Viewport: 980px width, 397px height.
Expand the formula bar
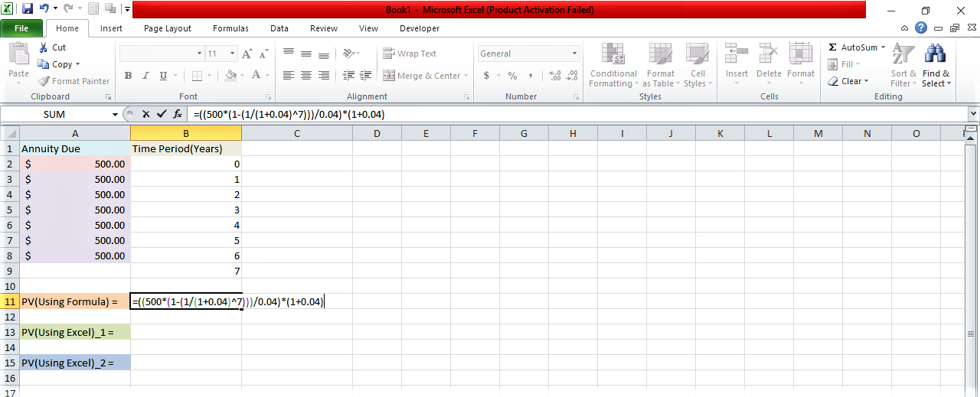(x=973, y=114)
